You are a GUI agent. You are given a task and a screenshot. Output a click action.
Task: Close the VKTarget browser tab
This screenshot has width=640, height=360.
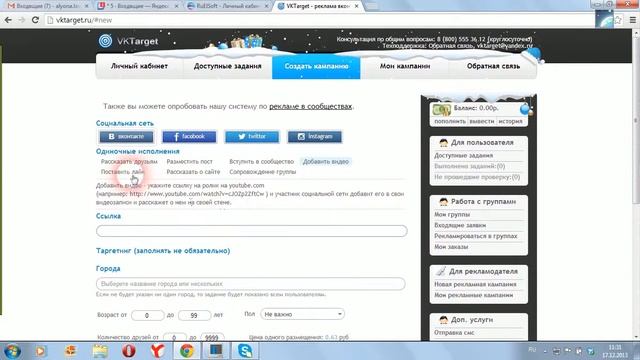click(356, 6)
